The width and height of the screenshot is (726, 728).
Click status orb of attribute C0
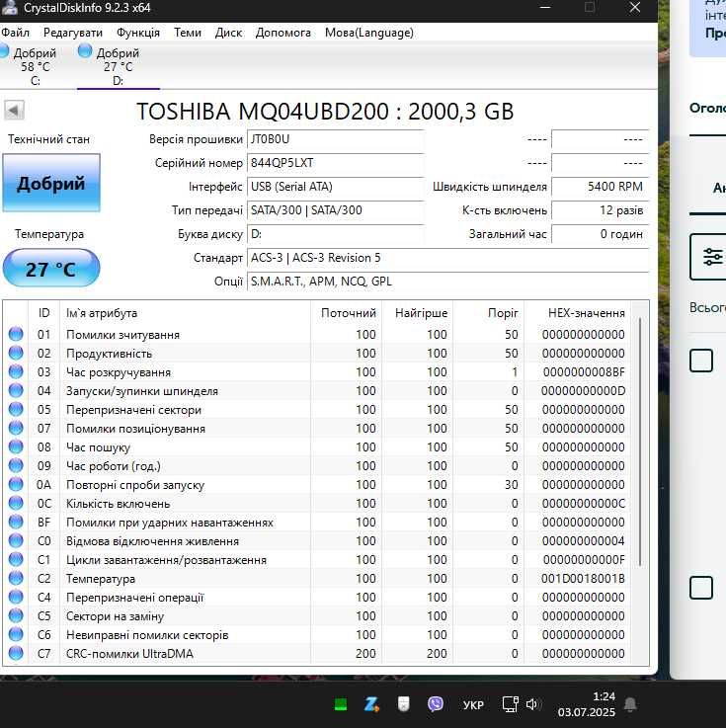[16, 540]
